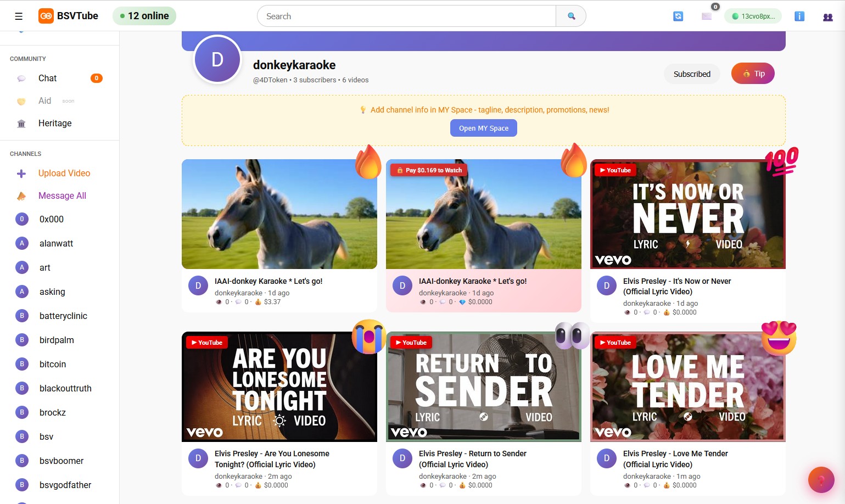Viewport: 845px width, 504px height.
Task: Open Chat in the community sidebar
Action: (x=59, y=78)
